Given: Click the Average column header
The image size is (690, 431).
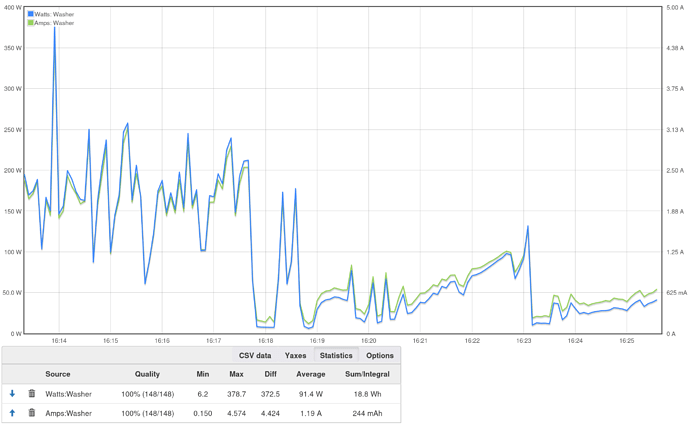Looking at the screenshot, I should point(311,374).
